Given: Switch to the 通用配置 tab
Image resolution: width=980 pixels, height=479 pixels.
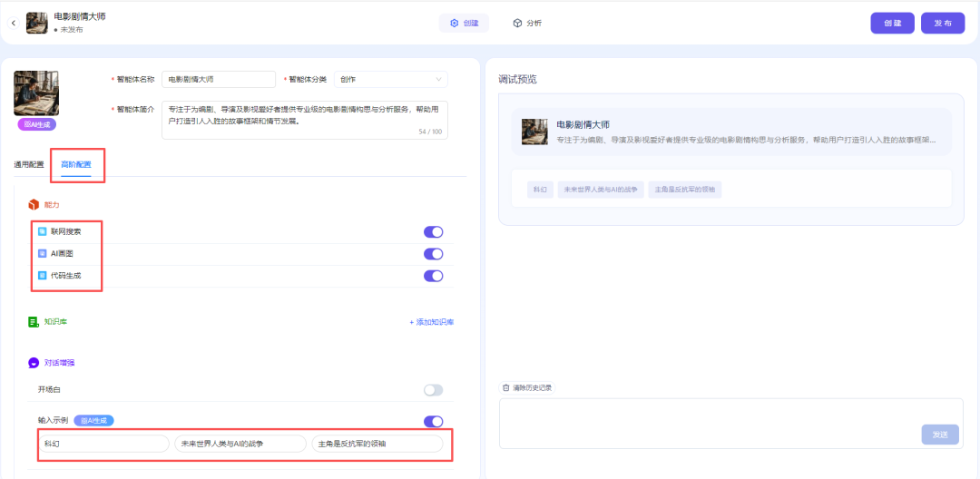Looking at the screenshot, I should 28,165.
